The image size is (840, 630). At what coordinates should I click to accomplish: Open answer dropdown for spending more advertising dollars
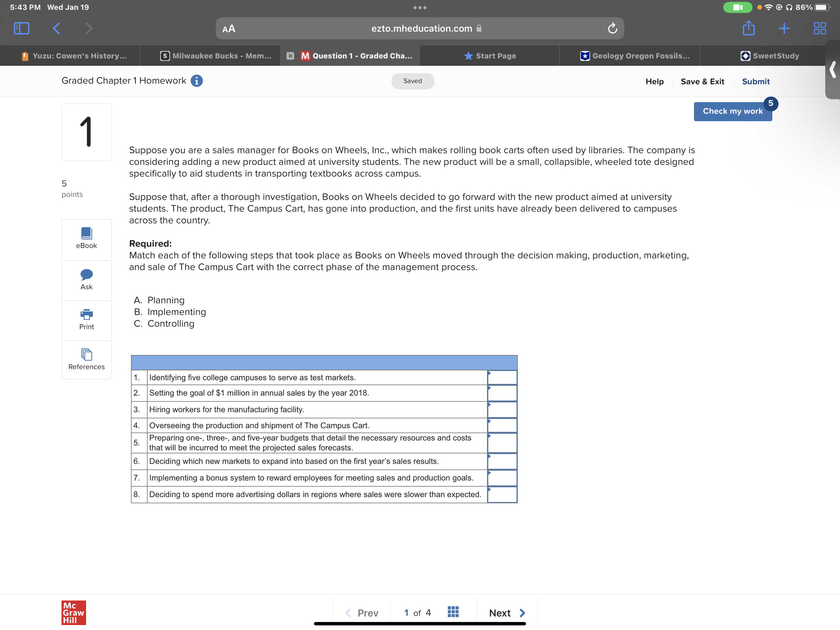click(x=502, y=494)
